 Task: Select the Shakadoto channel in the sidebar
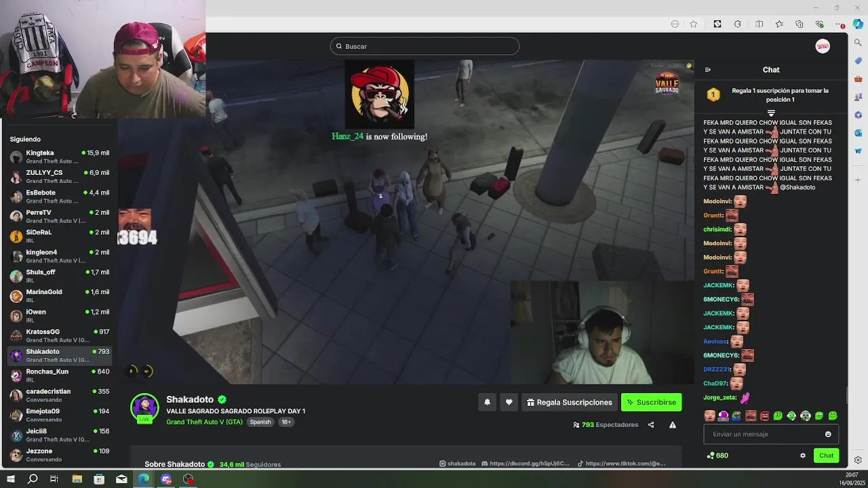pos(60,355)
